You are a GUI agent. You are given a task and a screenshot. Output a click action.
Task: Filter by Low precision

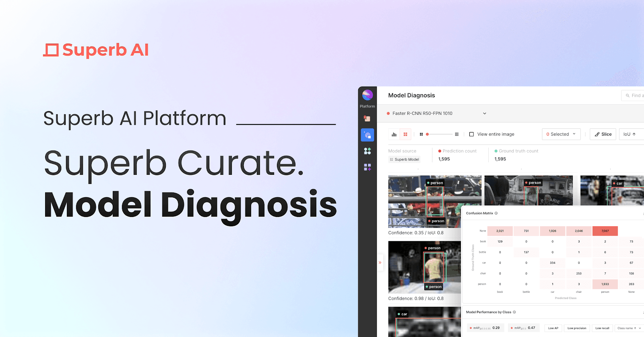click(577, 328)
